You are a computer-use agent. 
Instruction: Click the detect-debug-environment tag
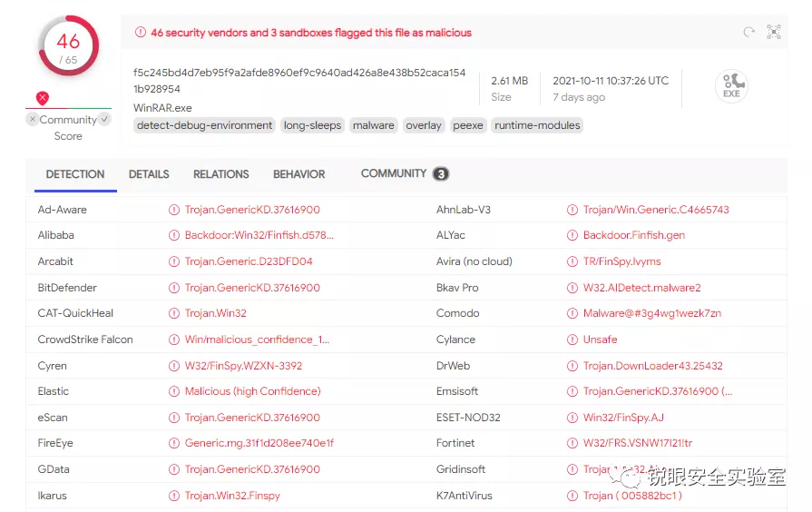(x=204, y=125)
